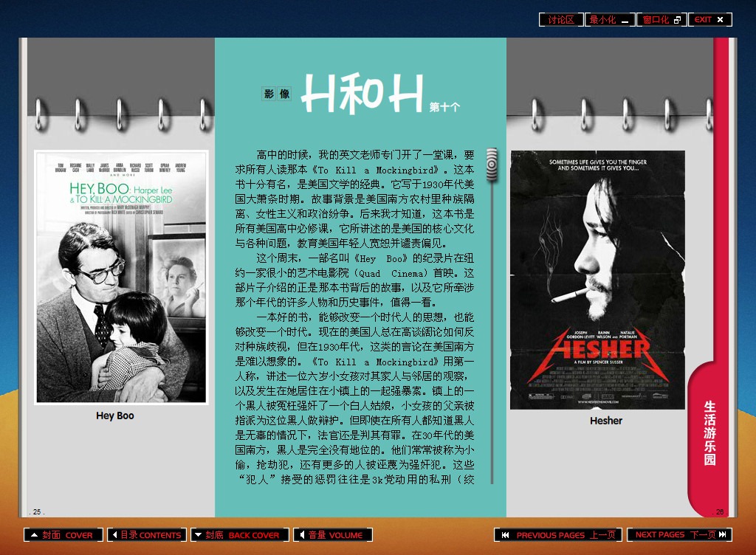Go to 封面 COVER page
The height and width of the screenshot is (555, 756).
63,535
